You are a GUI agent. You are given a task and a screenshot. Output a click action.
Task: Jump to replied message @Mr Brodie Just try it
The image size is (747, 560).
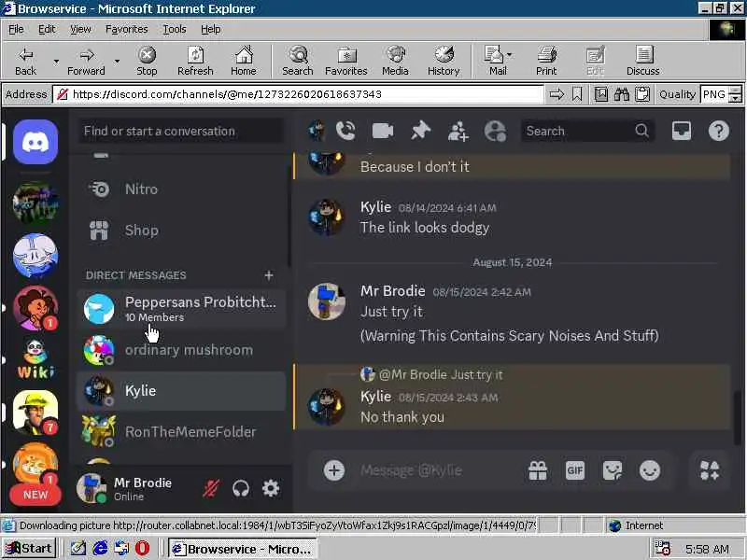(x=441, y=375)
